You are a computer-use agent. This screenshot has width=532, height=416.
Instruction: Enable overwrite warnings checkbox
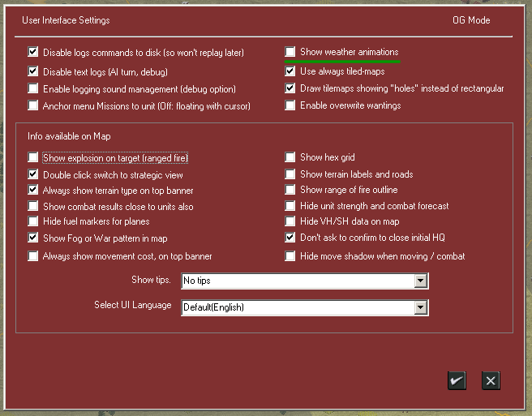[290, 105]
